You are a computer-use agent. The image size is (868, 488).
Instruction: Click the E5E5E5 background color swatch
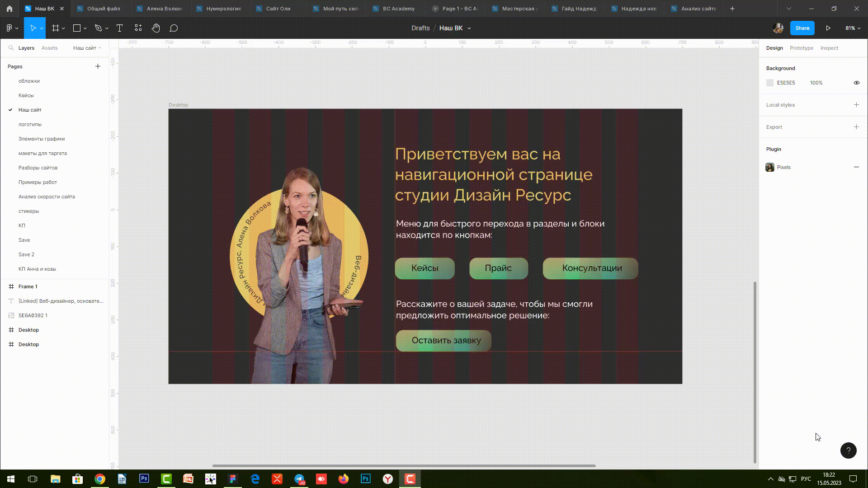[770, 83]
